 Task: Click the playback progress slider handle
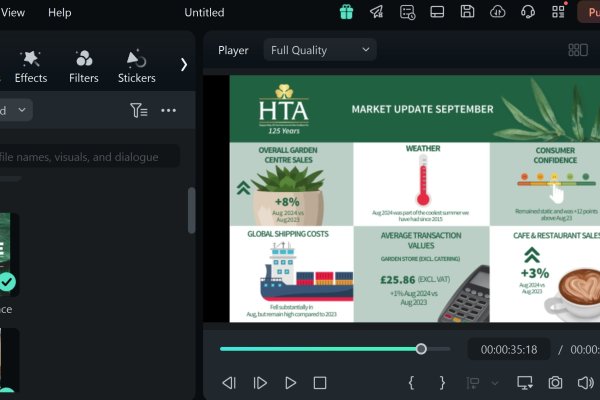pos(421,349)
